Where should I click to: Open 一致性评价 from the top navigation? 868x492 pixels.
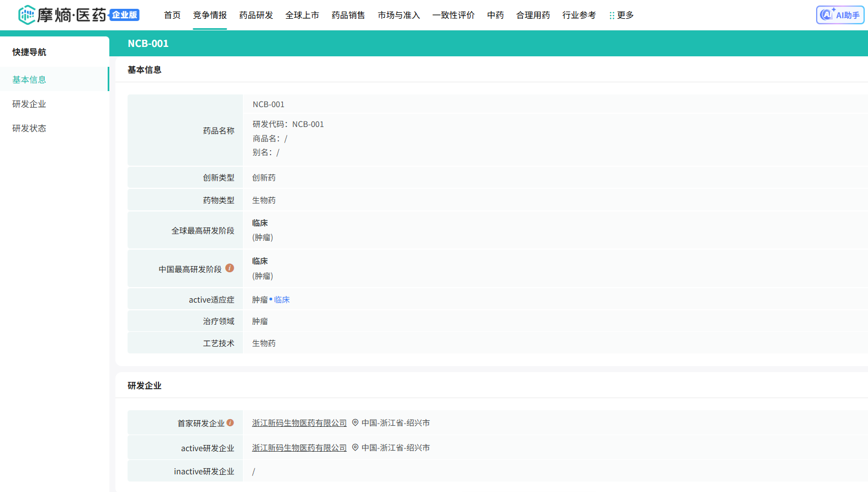pos(453,15)
